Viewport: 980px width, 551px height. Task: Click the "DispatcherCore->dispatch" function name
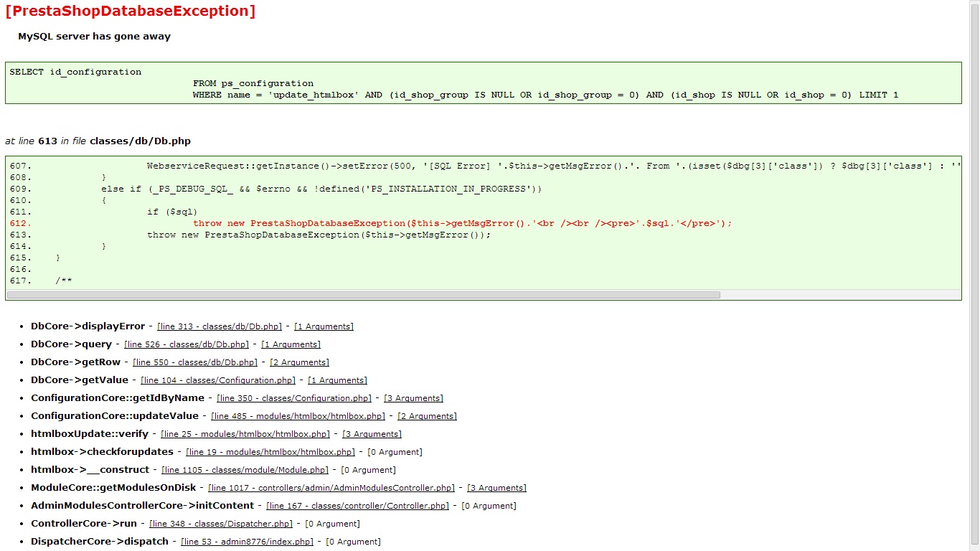pos(100,542)
